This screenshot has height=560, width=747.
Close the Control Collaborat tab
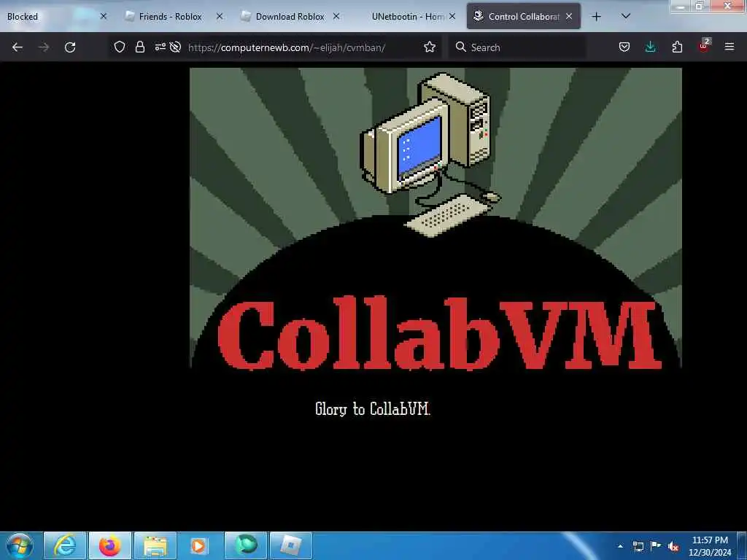click(x=569, y=16)
